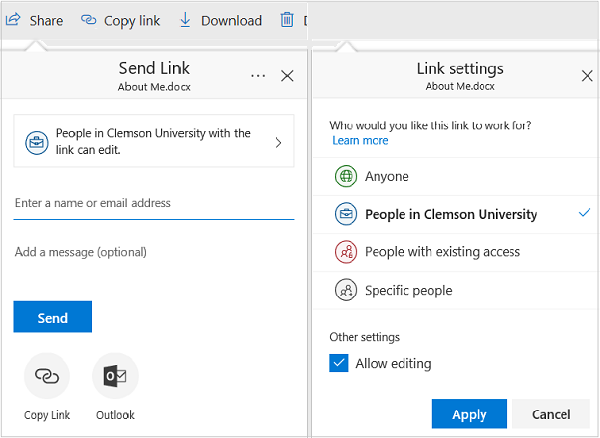Click the Copy link toolbar button

(121, 21)
